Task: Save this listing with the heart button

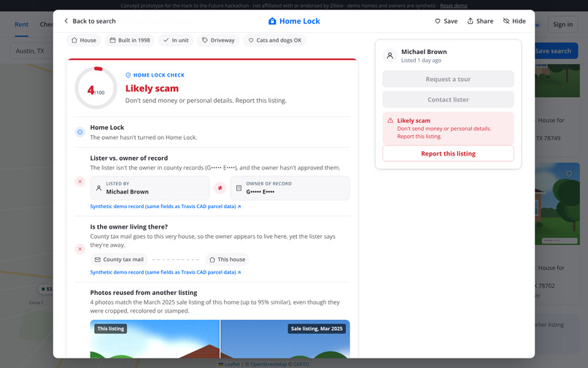Action: click(446, 21)
